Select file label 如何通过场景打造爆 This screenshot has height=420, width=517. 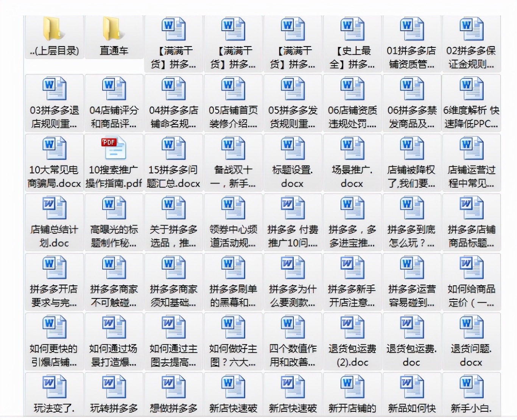(114, 355)
